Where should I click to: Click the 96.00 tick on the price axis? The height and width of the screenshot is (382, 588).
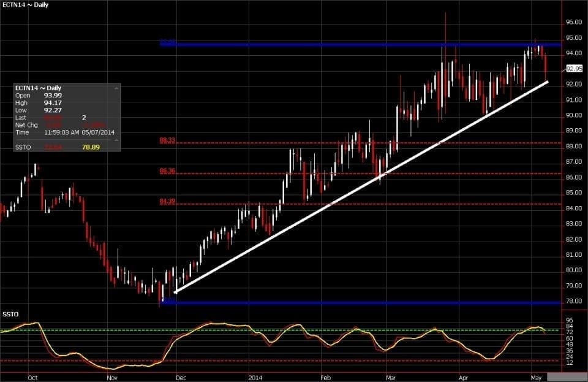point(573,22)
